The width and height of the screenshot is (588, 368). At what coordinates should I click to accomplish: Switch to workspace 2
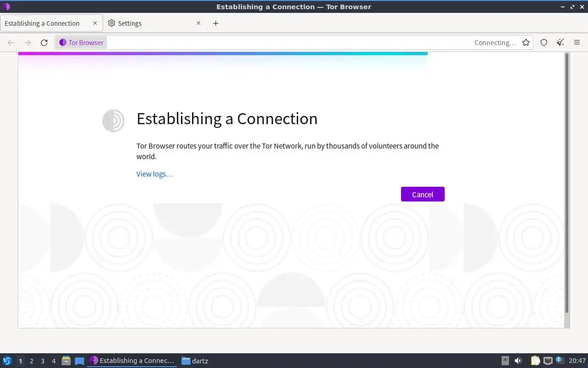click(31, 361)
